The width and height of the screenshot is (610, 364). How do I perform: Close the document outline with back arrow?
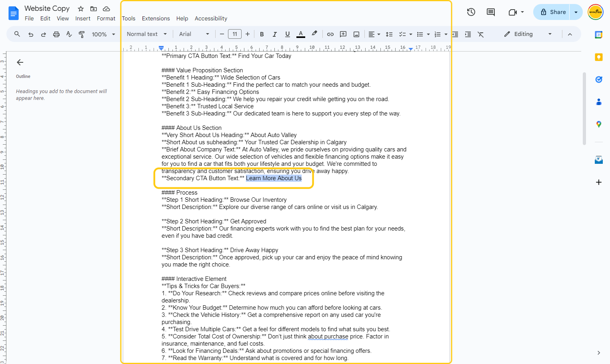click(20, 62)
